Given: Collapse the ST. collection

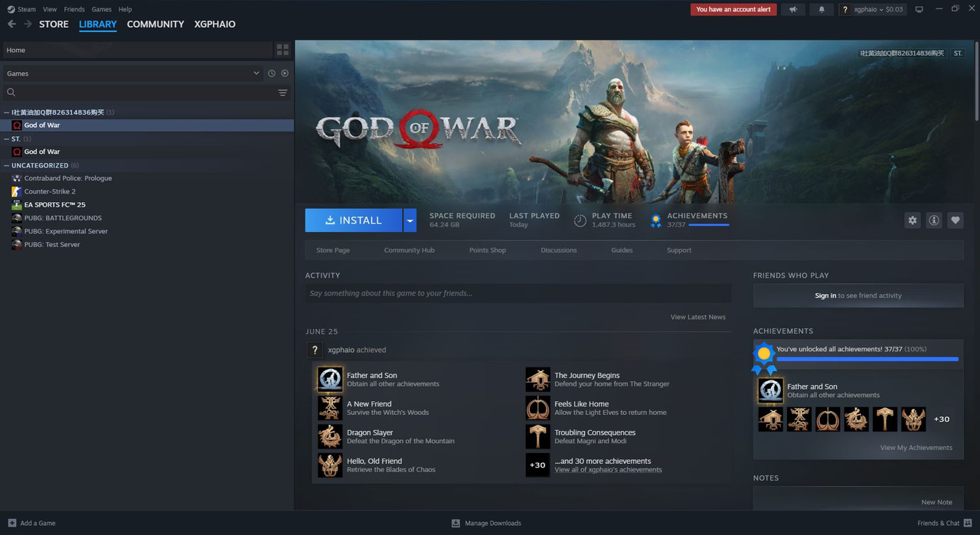Looking at the screenshot, I should tap(7, 139).
